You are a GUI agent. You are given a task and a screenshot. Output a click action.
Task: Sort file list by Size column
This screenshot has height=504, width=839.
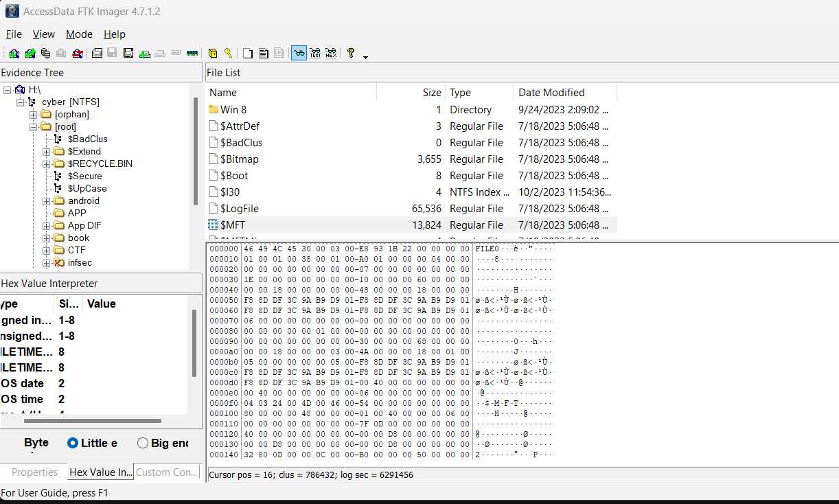tap(411, 93)
